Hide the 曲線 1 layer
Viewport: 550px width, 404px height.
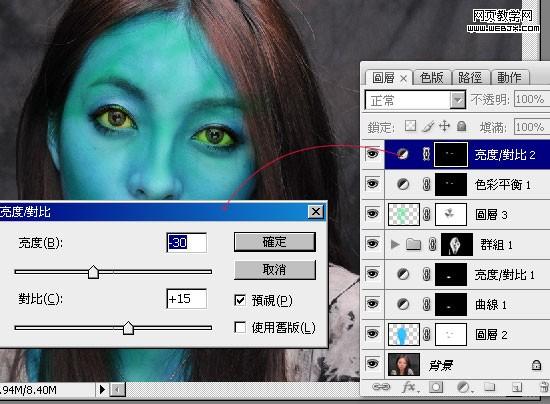[x=373, y=304]
